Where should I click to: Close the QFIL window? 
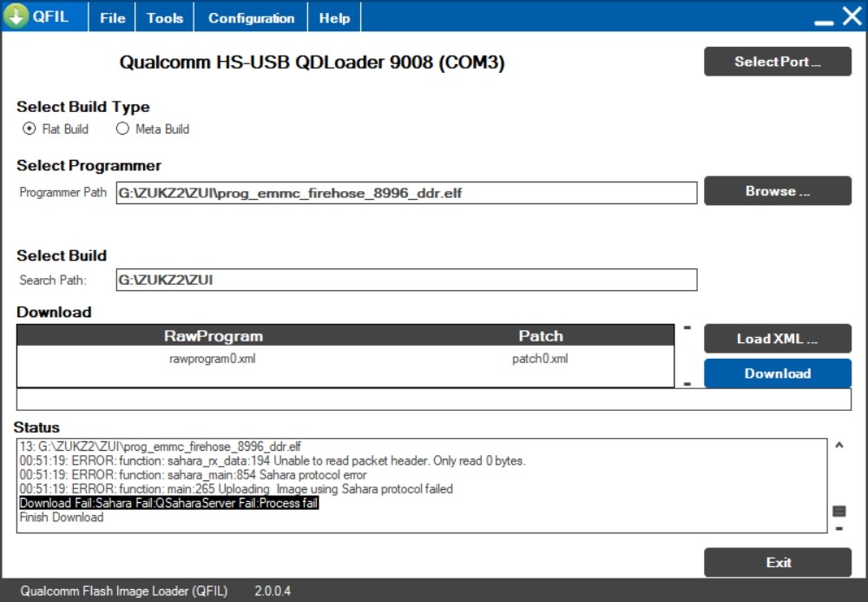(x=852, y=16)
